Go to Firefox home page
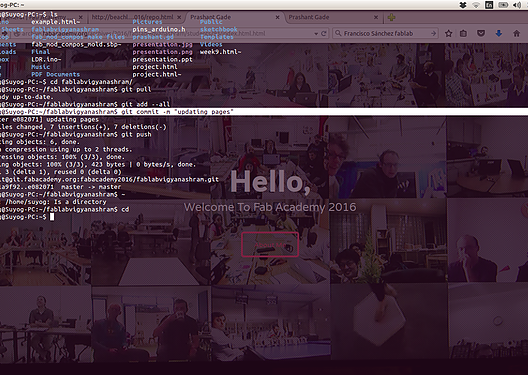Screen dimensions: 528x375 click(517, 33)
